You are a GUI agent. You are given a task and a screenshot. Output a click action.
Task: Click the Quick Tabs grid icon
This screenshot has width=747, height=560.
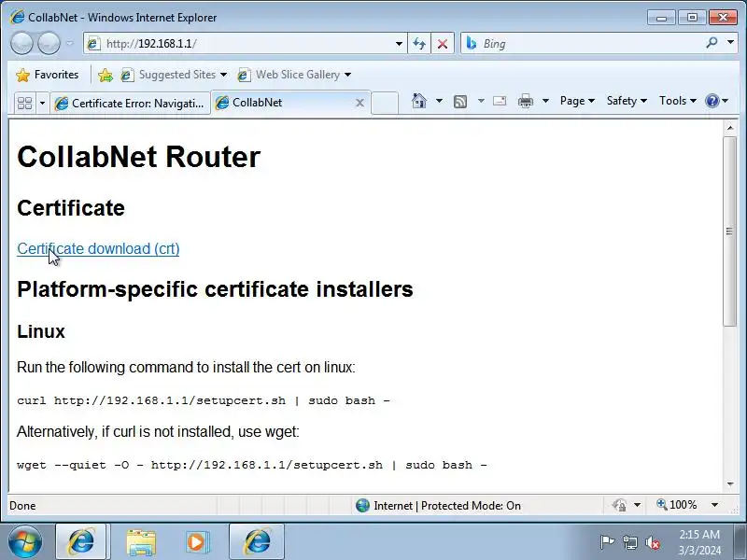(x=24, y=103)
